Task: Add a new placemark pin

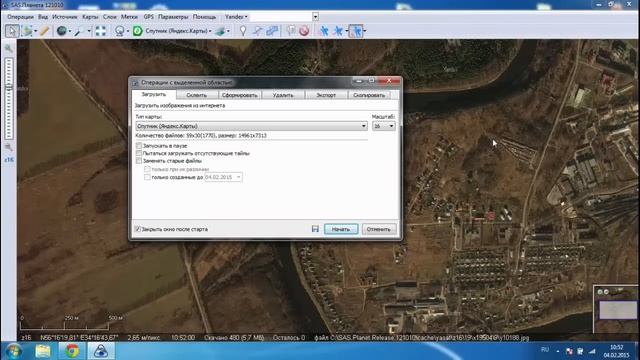Action: coord(243,31)
